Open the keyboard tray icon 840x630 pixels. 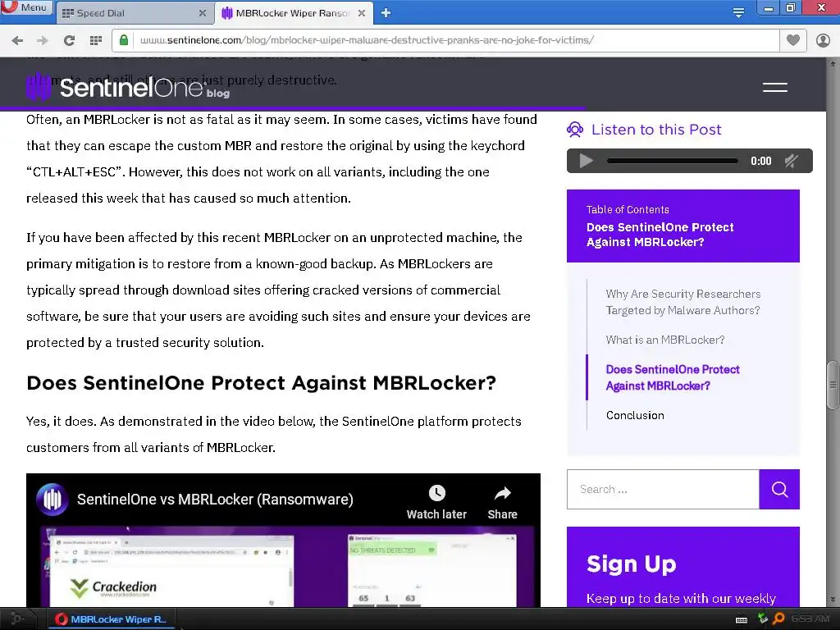pyautogui.click(x=742, y=620)
